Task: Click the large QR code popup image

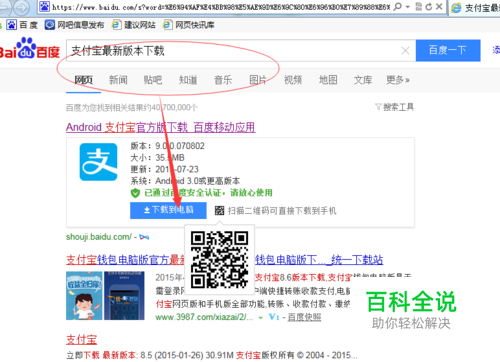Action: tap(219, 260)
